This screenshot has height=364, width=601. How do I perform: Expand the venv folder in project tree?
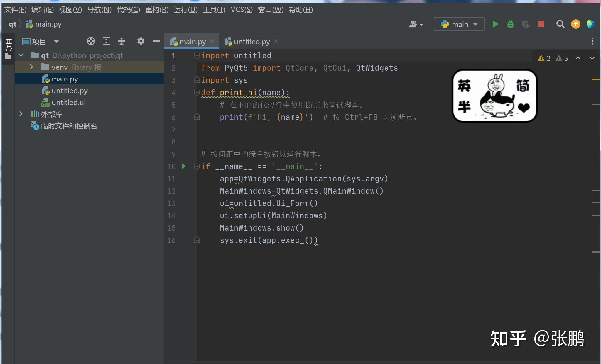(31, 67)
